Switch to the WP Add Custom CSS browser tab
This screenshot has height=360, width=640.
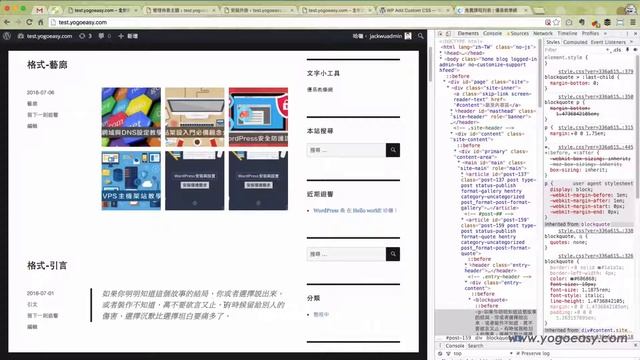(413, 10)
